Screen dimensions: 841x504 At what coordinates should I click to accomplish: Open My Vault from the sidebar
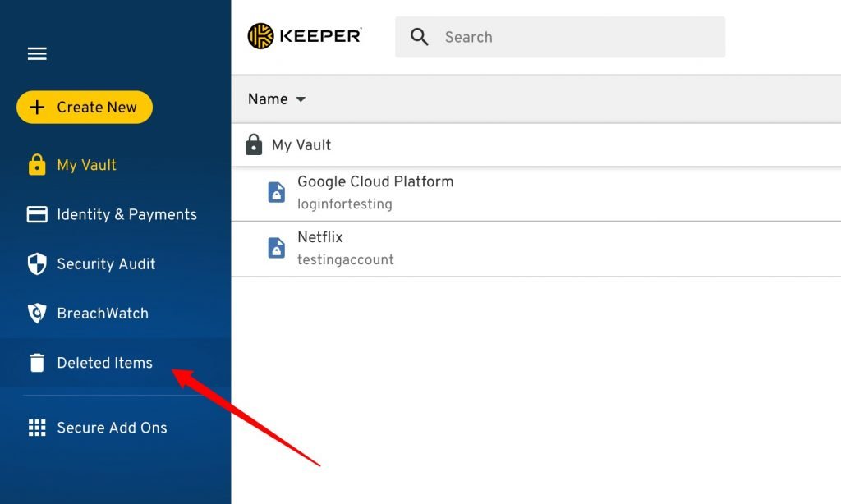coord(86,165)
